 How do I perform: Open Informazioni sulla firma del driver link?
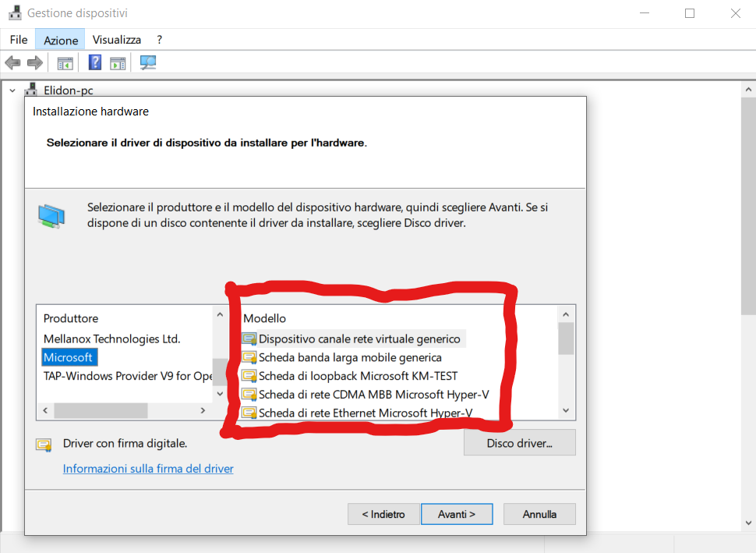pos(148,468)
